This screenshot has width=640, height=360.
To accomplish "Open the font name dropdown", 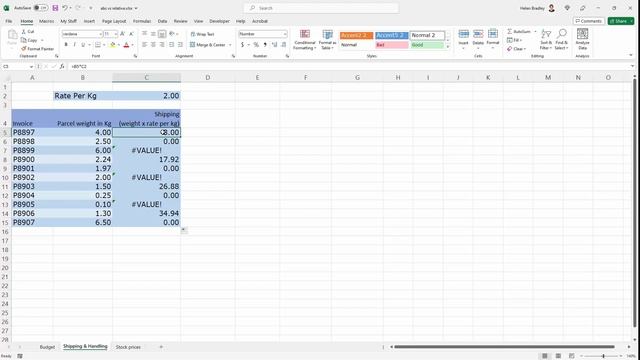I will [100, 34].
